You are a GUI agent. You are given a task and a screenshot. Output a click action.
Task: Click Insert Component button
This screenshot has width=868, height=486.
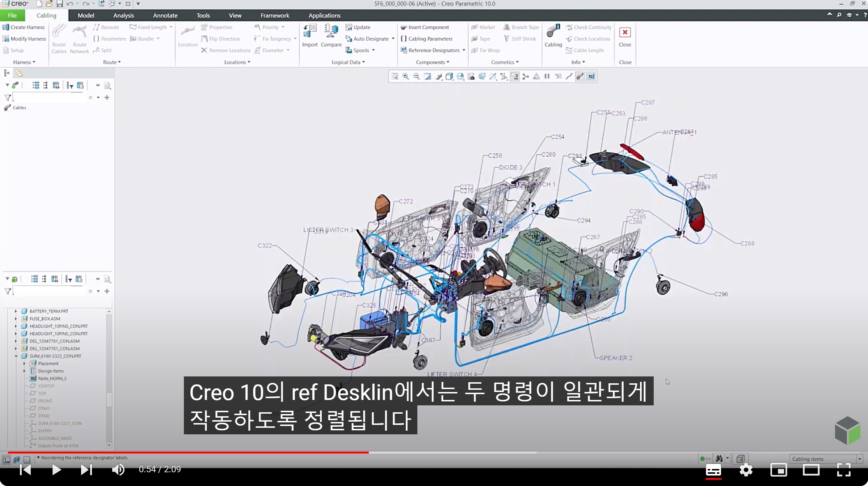424,27
